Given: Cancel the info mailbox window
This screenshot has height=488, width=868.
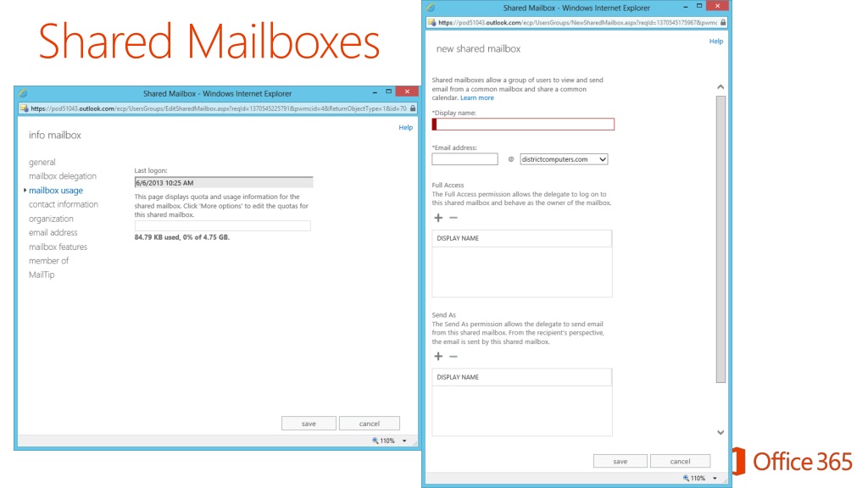Looking at the screenshot, I should [x=370, y=424].
